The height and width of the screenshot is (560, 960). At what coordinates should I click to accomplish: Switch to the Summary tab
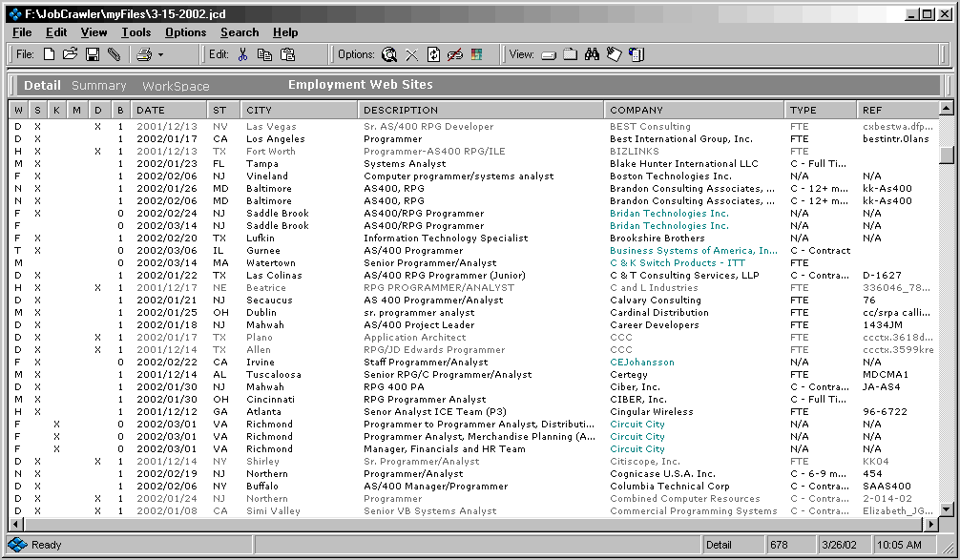[98, 86]
